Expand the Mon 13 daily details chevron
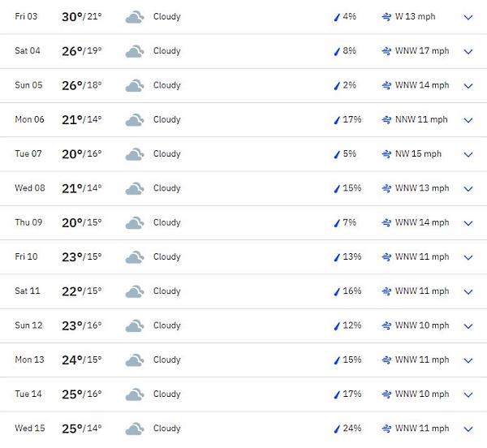 [x=468, y=360]
